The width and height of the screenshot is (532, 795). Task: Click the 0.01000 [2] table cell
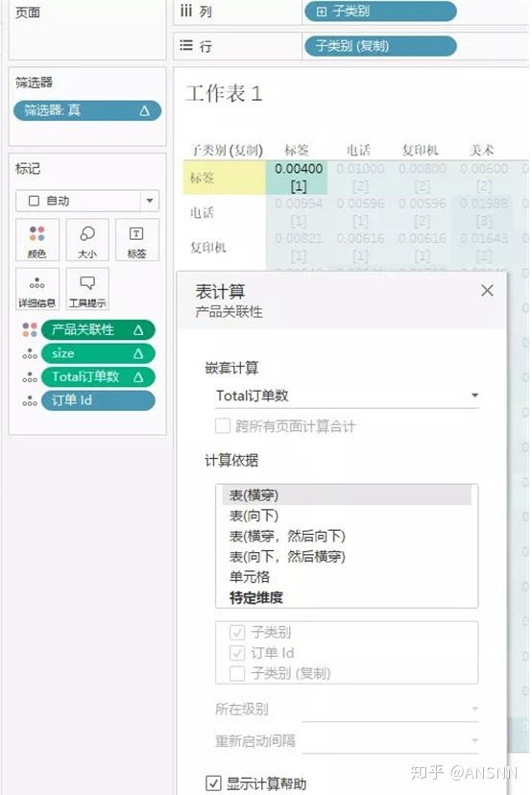[360, 178]
